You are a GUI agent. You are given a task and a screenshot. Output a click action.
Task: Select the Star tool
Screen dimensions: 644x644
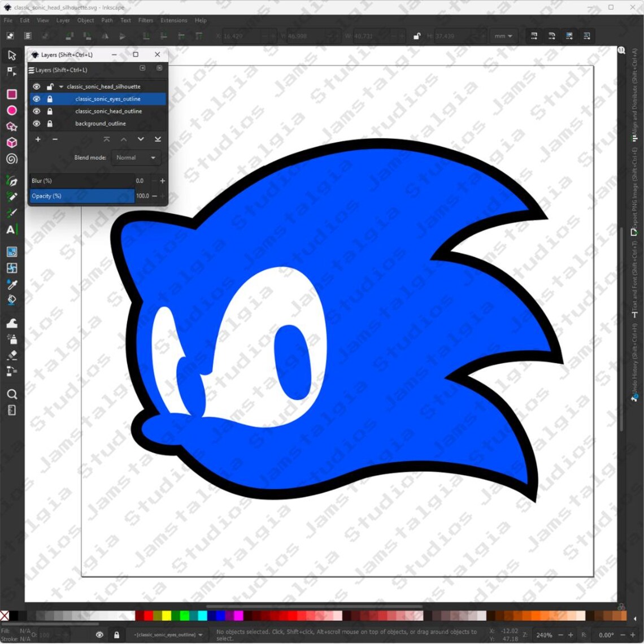coord(11,127)
